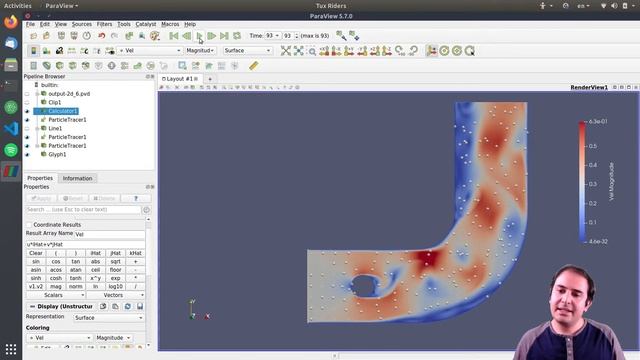Open the File menu
This screenshot has width=640, height=360.
point(31,24)
